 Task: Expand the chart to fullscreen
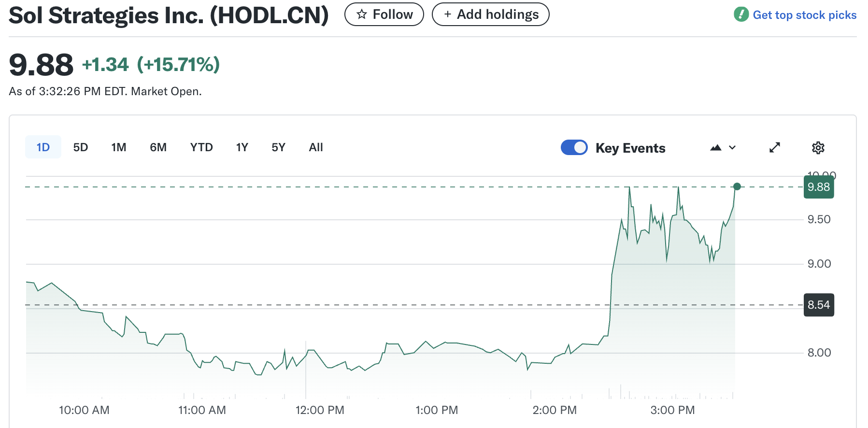tap(775, 147)
